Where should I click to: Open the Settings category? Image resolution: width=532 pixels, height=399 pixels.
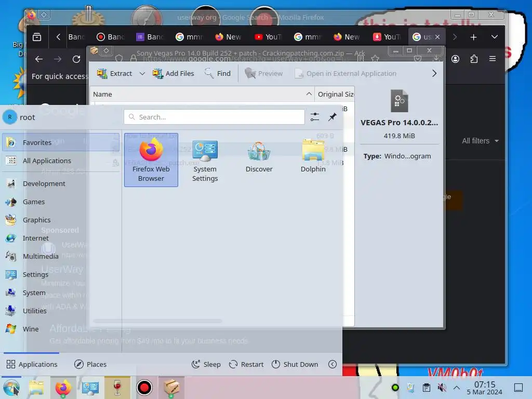[61, 274]
